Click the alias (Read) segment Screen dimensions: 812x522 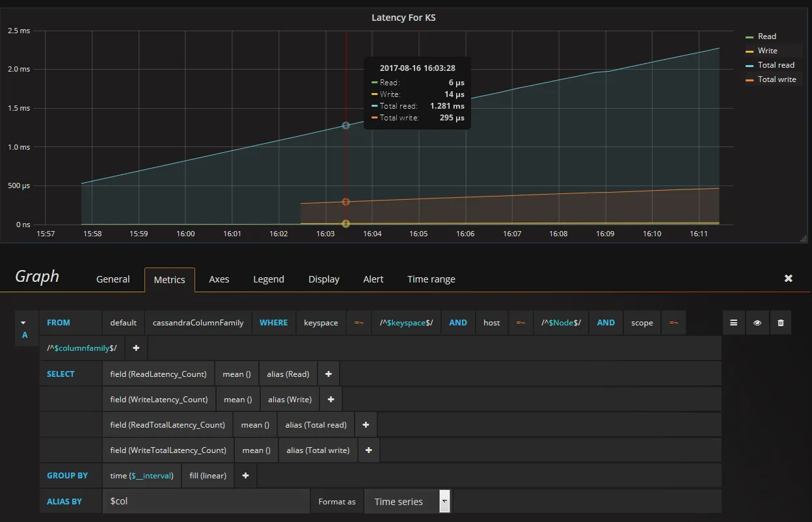pyautogui.click(x=288, y=374)
